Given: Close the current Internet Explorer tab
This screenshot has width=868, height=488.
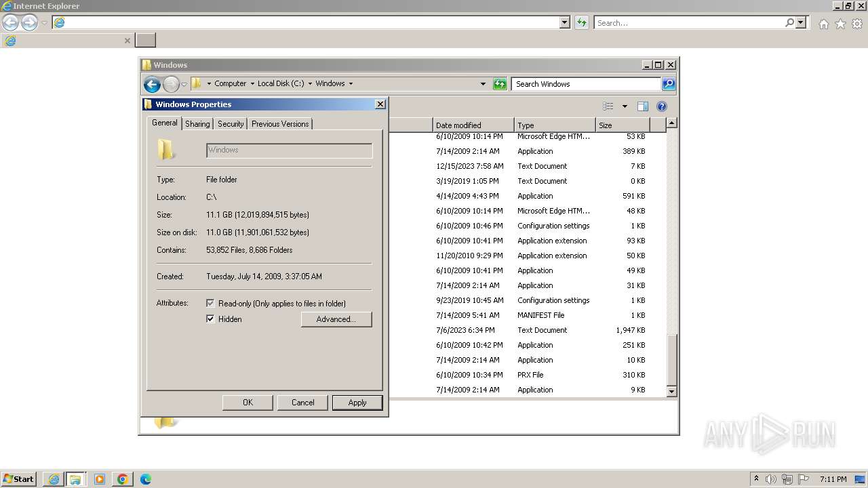Looking at the screenshot, I should (127, 41).
